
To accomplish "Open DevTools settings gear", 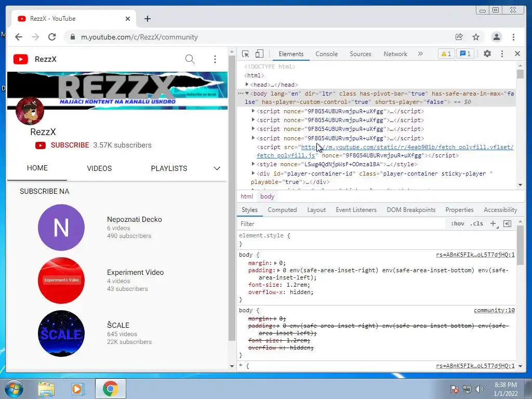I will (x=487, y=54).
